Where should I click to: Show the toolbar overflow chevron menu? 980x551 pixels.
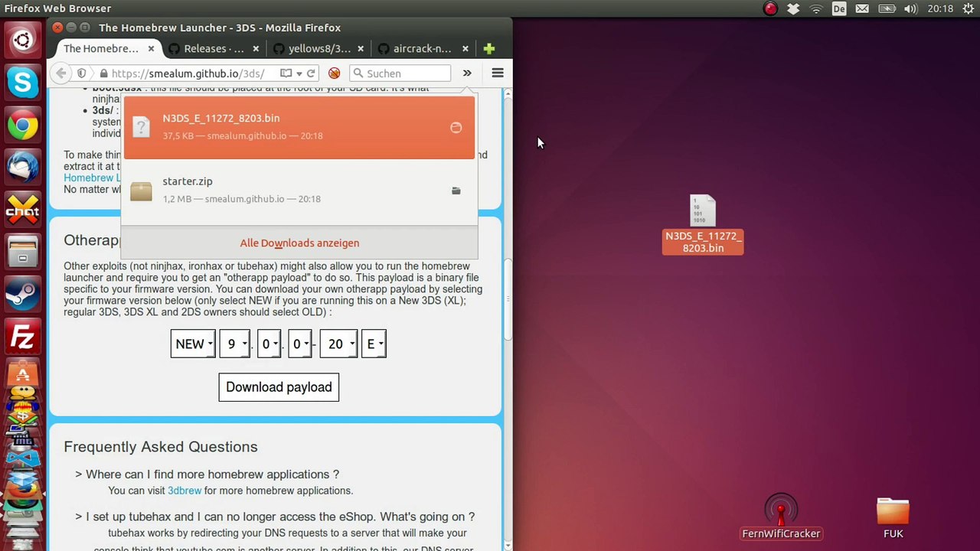(466, 73)
